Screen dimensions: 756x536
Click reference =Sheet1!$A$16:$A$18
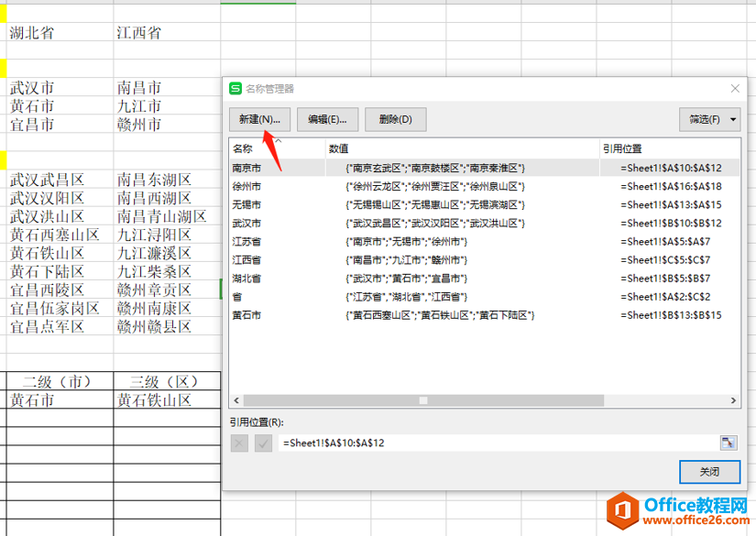click(x=671, y=186)
